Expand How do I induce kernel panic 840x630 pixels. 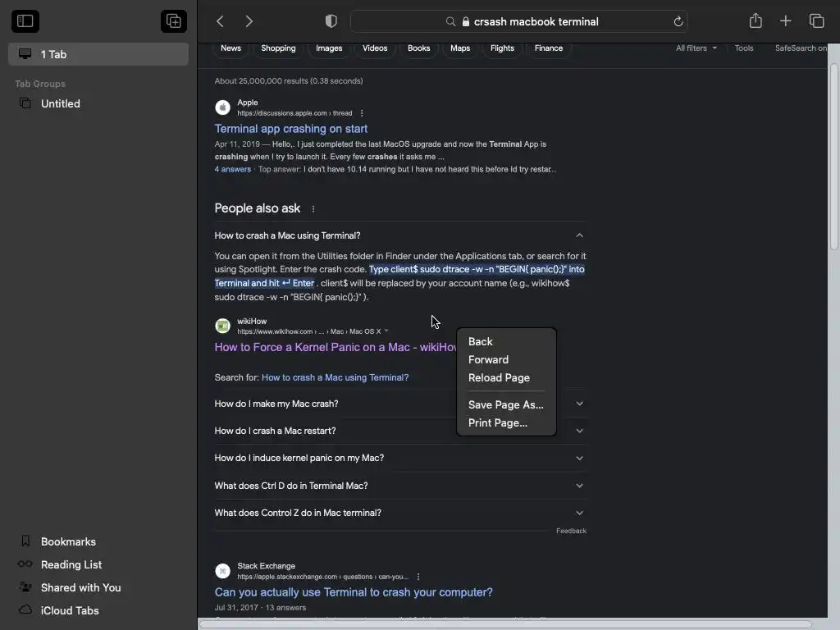click(399, 458)
